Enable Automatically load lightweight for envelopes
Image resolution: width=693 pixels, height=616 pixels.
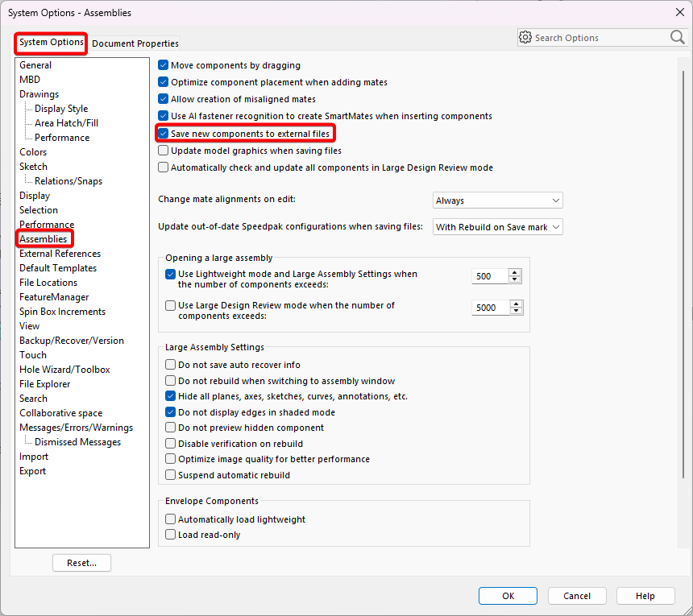point(170,519)
